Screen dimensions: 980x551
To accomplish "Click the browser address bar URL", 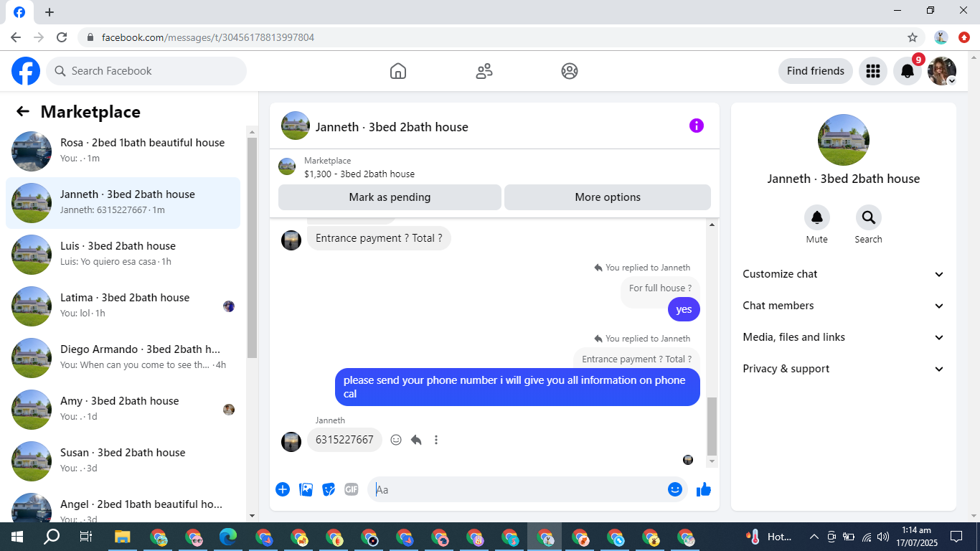I will [x=208, y=37].
